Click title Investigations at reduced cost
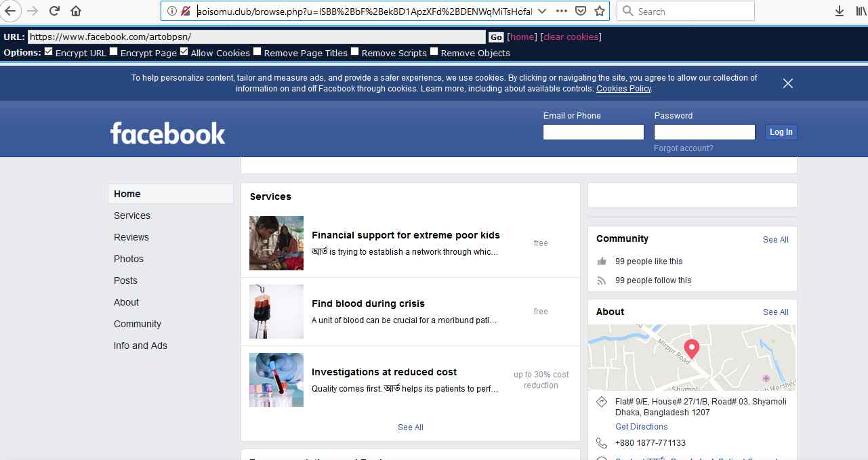The width and height of the screenshot is (868, 460). 384,372
